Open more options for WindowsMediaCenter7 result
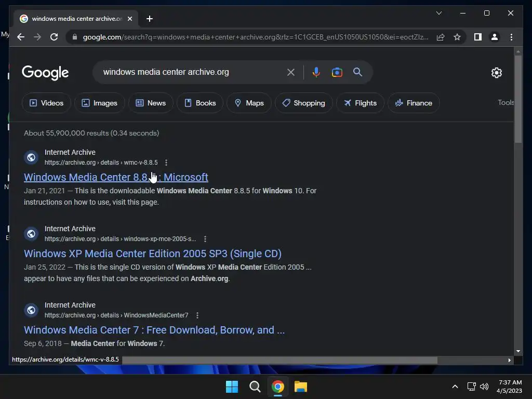Viewport: 532px width, 399px height. click(x=197, y=315)
